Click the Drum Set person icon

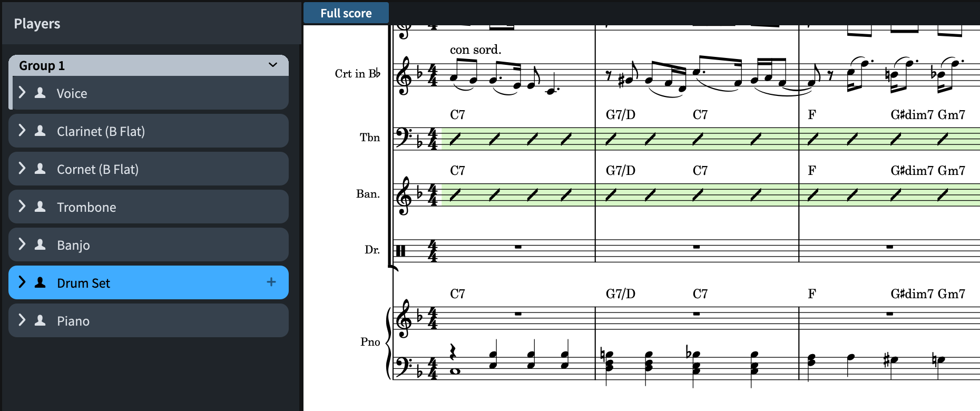40,282
